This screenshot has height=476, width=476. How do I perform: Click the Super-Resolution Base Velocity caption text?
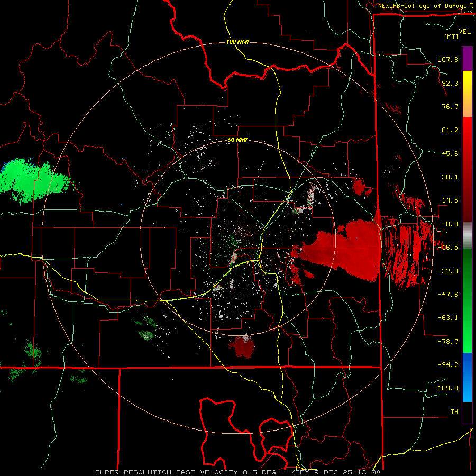[237, 472]
